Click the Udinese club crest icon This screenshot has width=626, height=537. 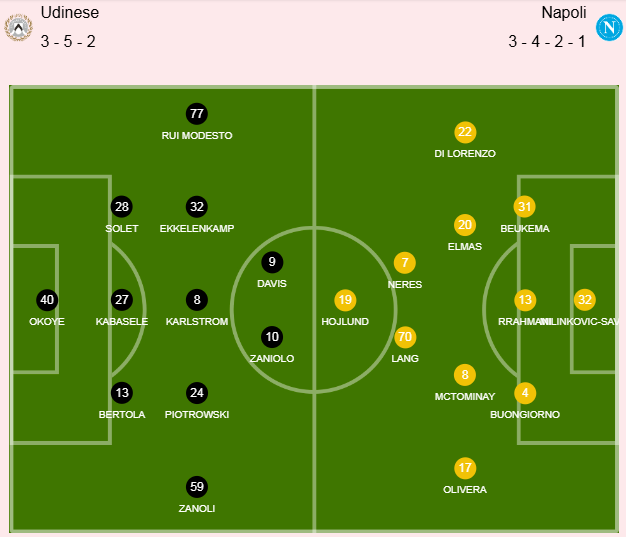click(18, 27)
